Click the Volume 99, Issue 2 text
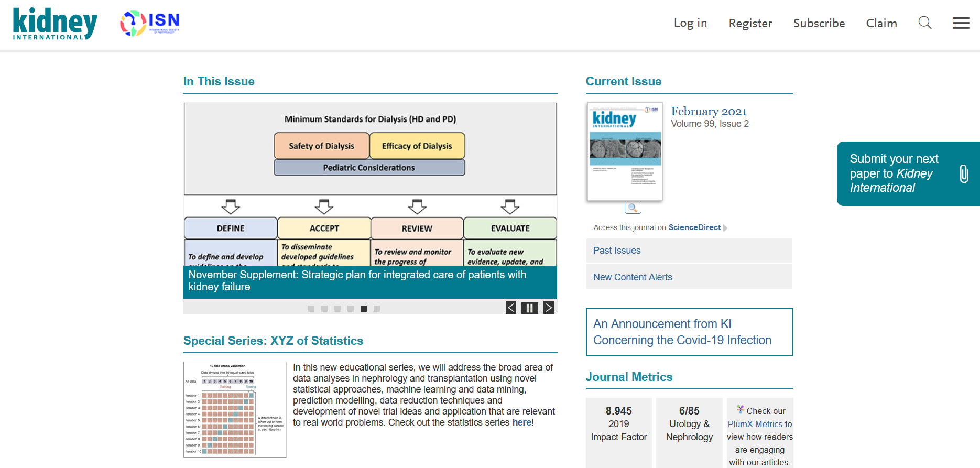Viewport: 980px width, 468px height. (x=710, y=124)
